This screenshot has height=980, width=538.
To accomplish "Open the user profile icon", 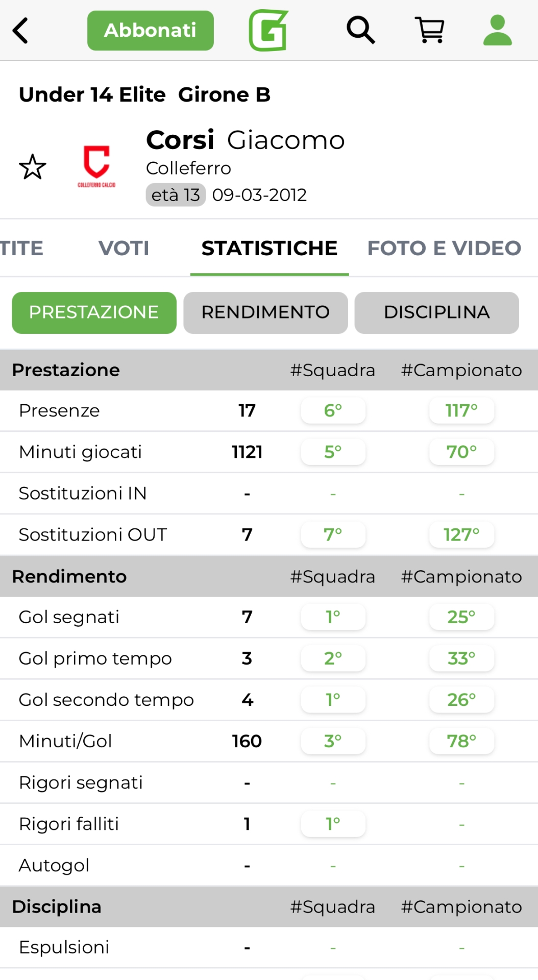I will [x=497, y=30].
